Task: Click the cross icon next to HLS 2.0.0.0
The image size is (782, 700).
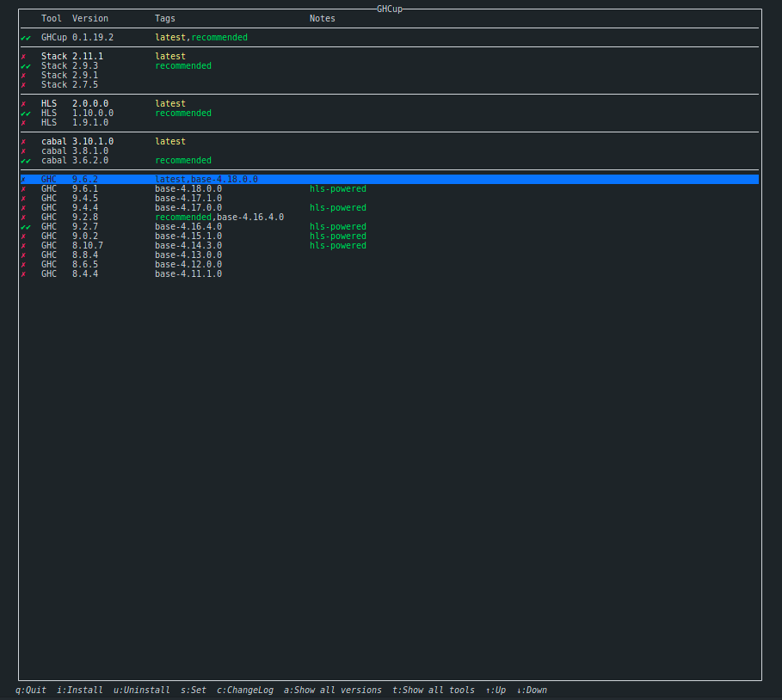Action: coord(23,103)
